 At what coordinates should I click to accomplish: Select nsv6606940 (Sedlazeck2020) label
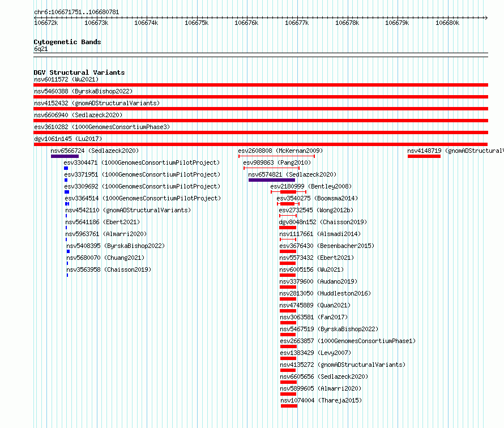click(78, 115)
